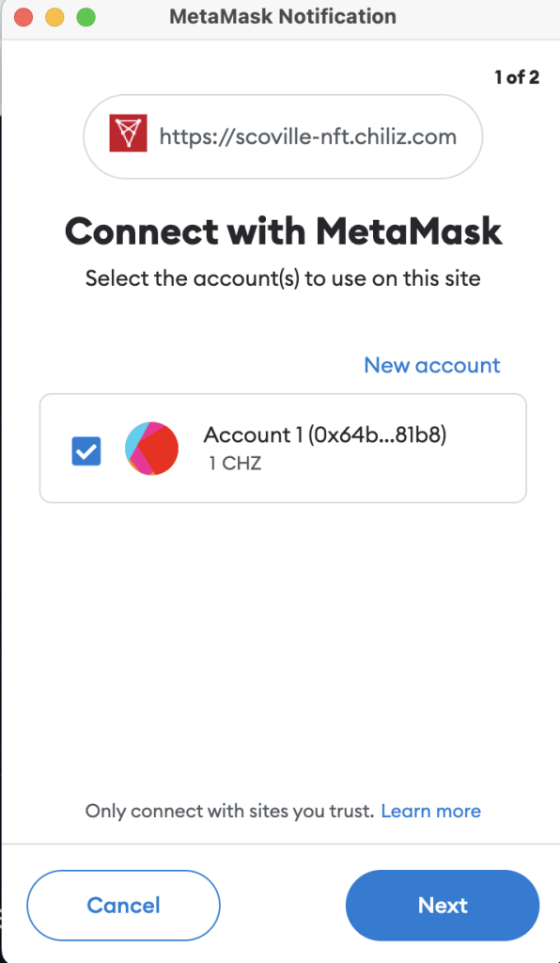
Task: Click the Account 1 colorful avatar icon
Action: click(x=151, y=449)
